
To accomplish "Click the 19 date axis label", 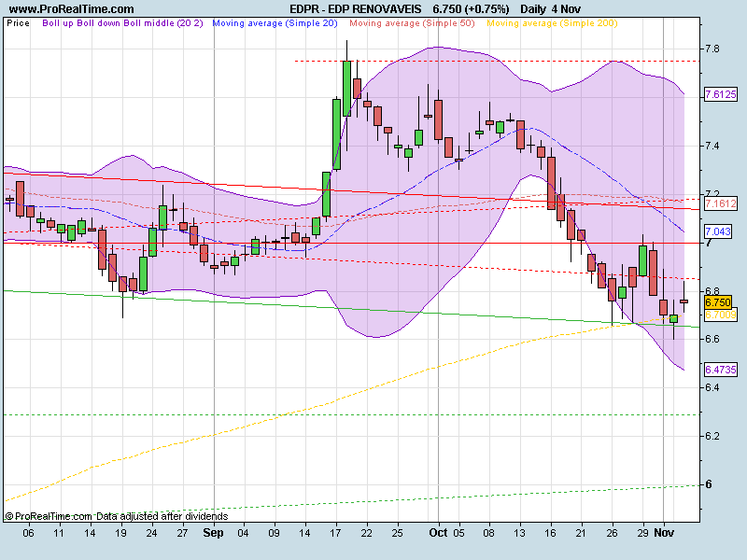I will pyautogui.click(x=120, y=533).
